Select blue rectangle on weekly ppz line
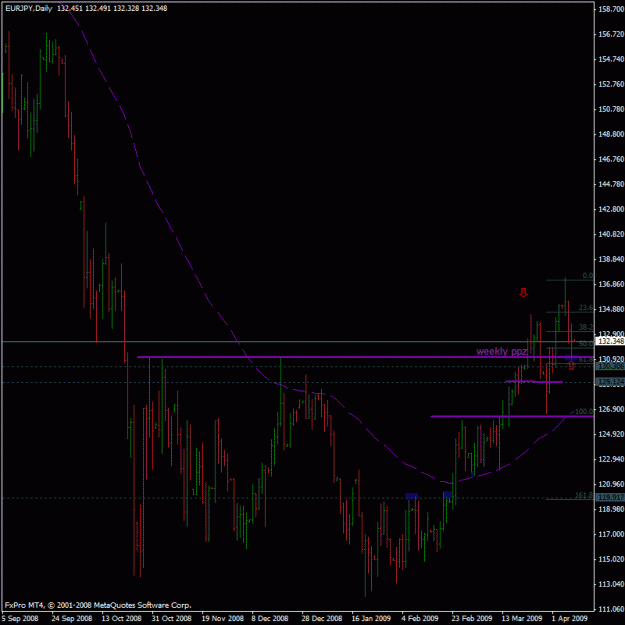The height and width of the screenshot is (625, 625). [x=571, y=358]
